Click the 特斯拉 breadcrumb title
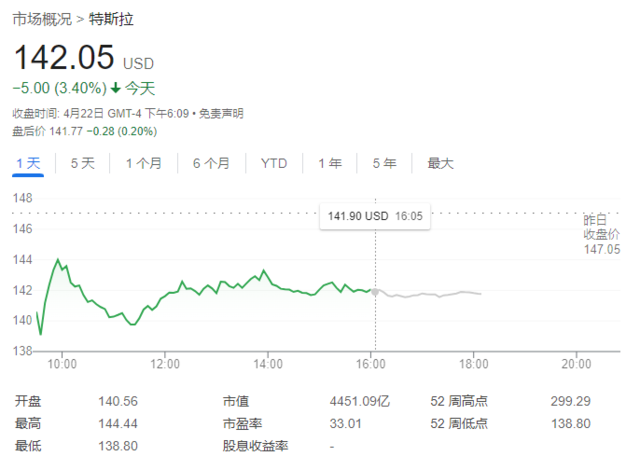Image resolution: width=640 pixels, height=456 pixels. [x=111, y=19]
